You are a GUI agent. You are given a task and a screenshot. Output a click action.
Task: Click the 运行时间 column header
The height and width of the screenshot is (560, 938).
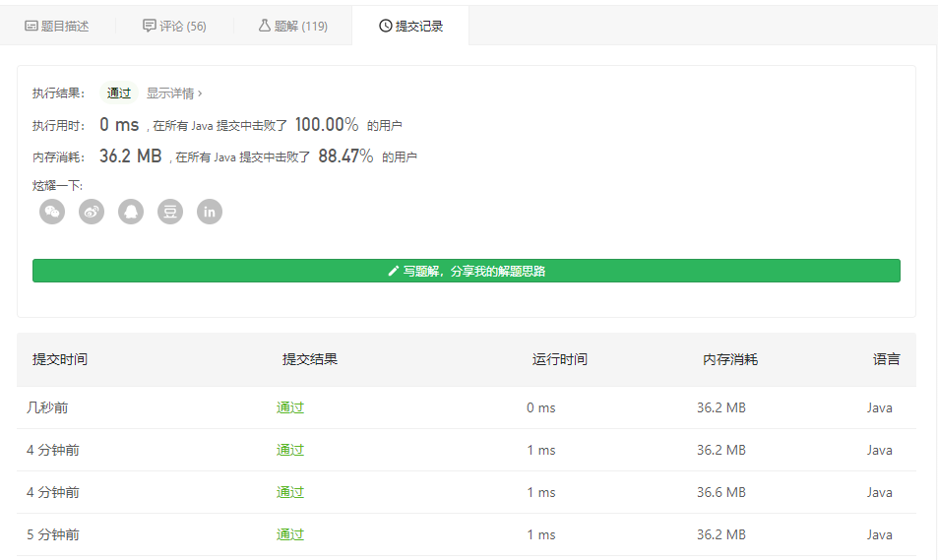point(559,359)
